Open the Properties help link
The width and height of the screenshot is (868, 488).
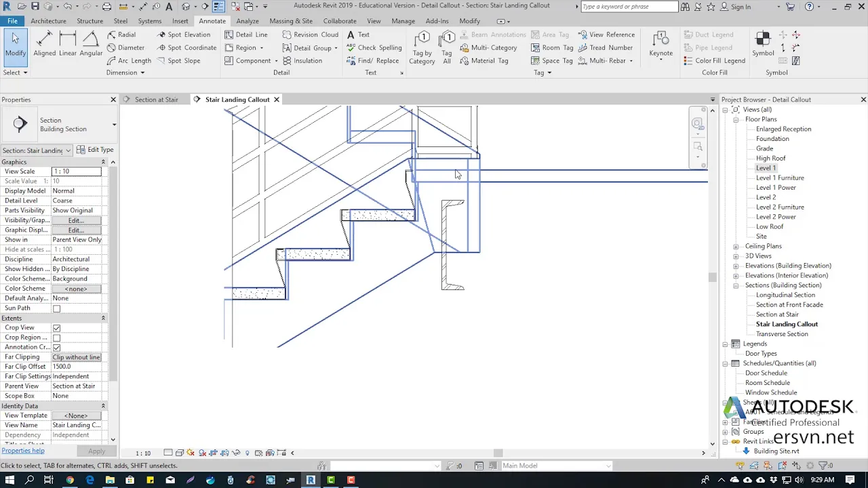pyautogui.click(x=23, y=451)
